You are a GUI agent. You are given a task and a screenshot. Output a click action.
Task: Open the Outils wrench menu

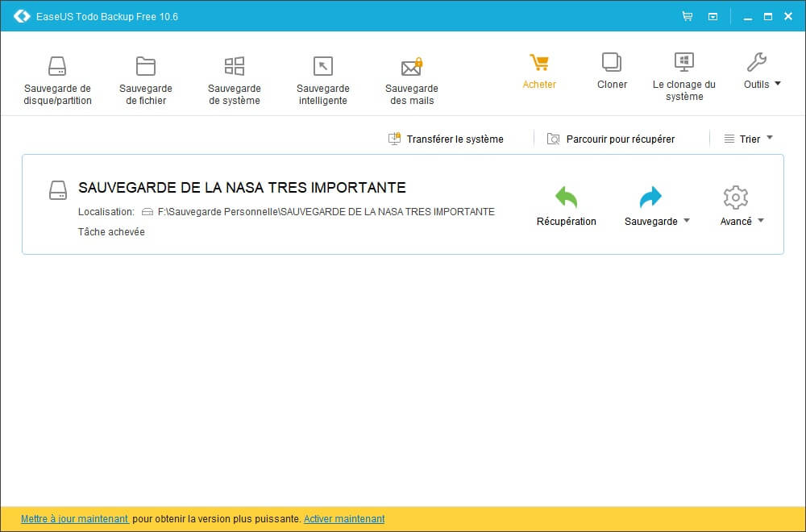click(x=762, y=71)
